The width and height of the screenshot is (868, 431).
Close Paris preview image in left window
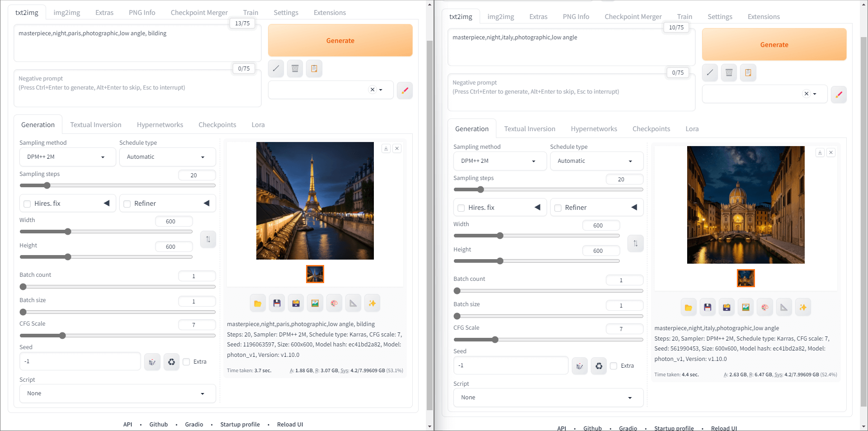pos(397,148)
